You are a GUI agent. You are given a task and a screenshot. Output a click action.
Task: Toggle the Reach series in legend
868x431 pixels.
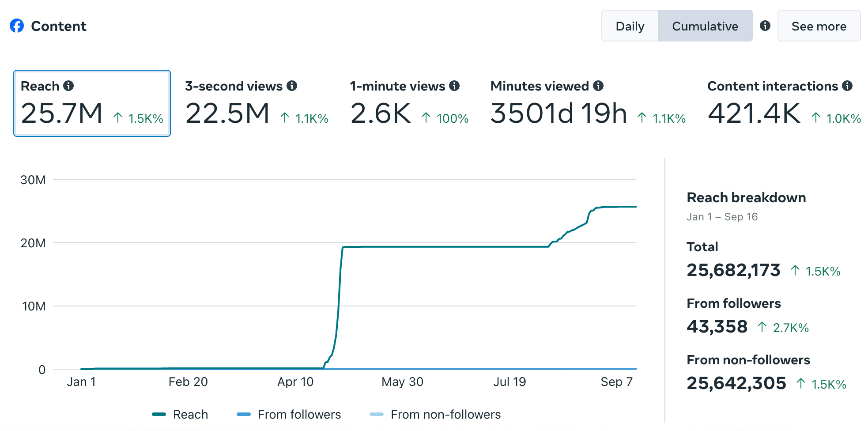point(180,414)
